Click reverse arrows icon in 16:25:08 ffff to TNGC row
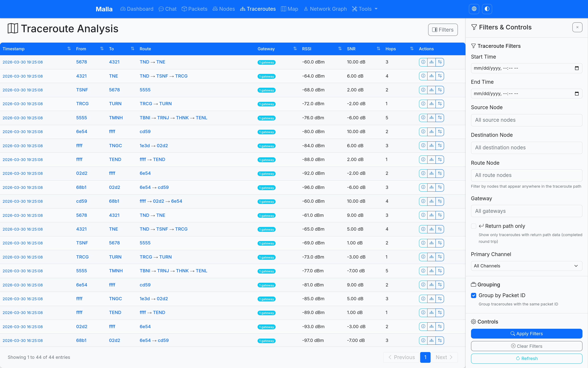This screenshot has width=588, height=368. click(x=440, y=299)
